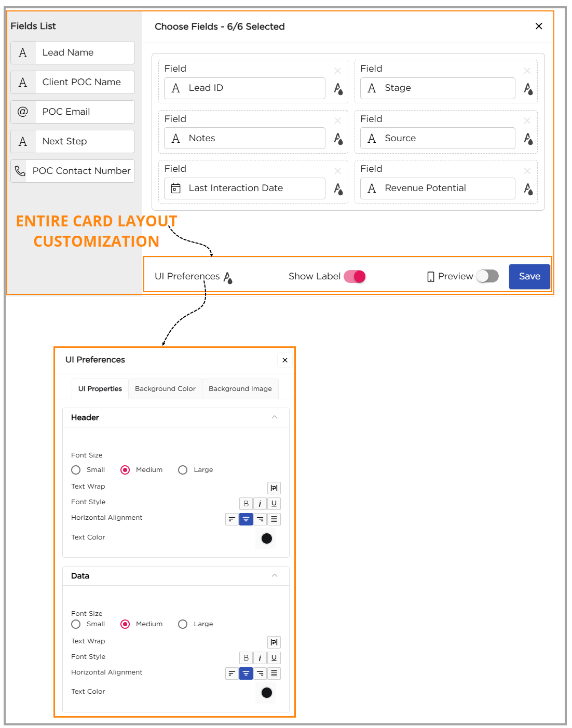
Task: Select Large font size for Header
Action: tap(183, 470)
